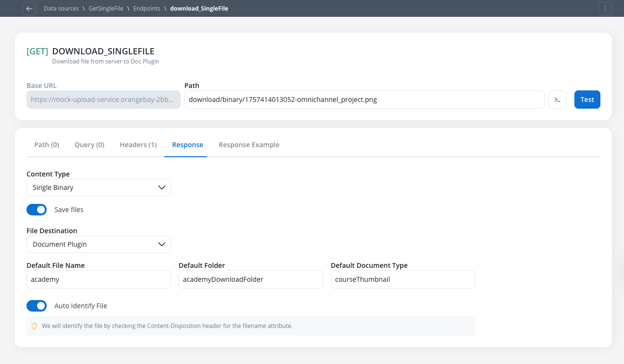This screenshot has width=624, height=364.
Task: Select the Headers (1) tab
Action: coord(138,145)
